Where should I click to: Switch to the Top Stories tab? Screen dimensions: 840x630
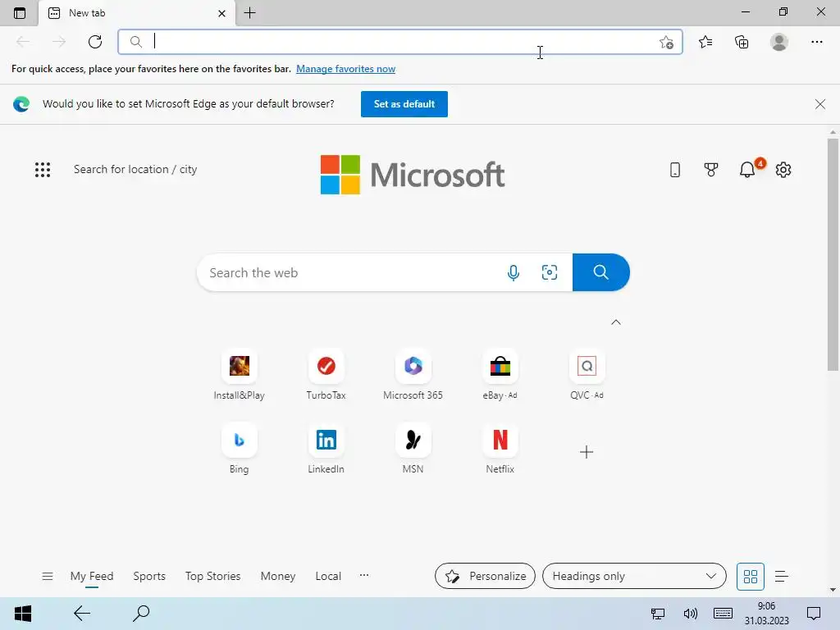(212, 577)
